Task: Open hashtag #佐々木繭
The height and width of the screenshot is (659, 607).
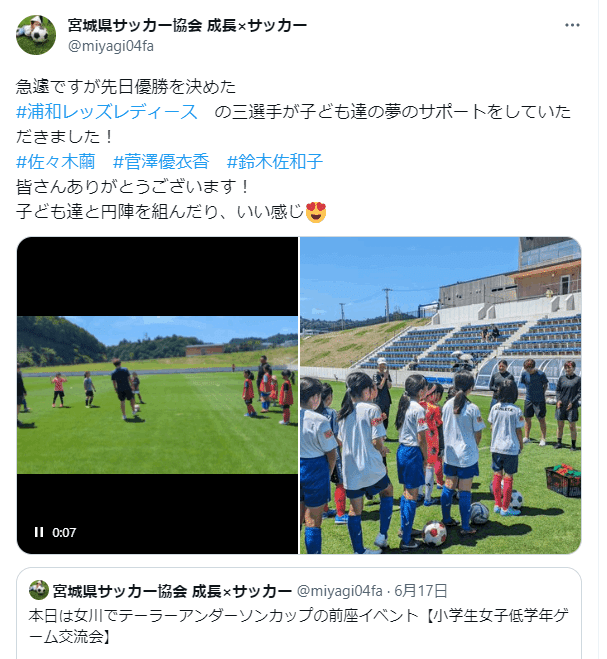Action: [56, 161]
